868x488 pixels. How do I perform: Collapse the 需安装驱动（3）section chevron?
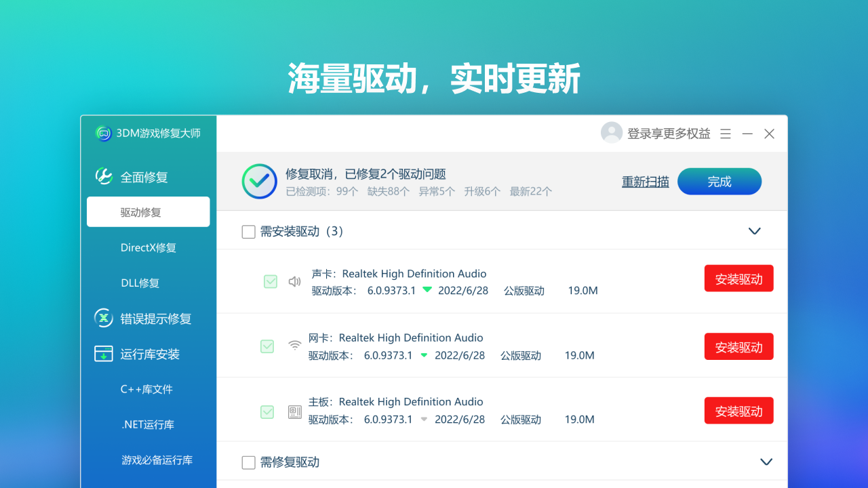coord(754,231)
